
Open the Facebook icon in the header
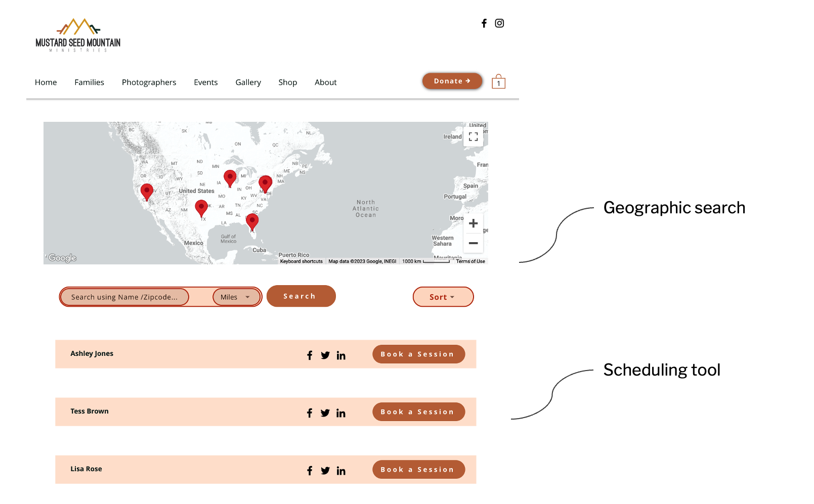(484, 23)
